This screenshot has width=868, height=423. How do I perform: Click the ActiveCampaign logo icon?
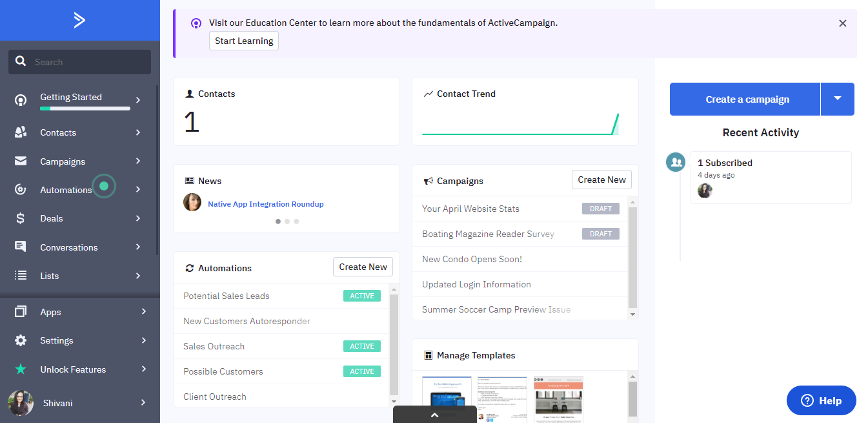point(79,21)
